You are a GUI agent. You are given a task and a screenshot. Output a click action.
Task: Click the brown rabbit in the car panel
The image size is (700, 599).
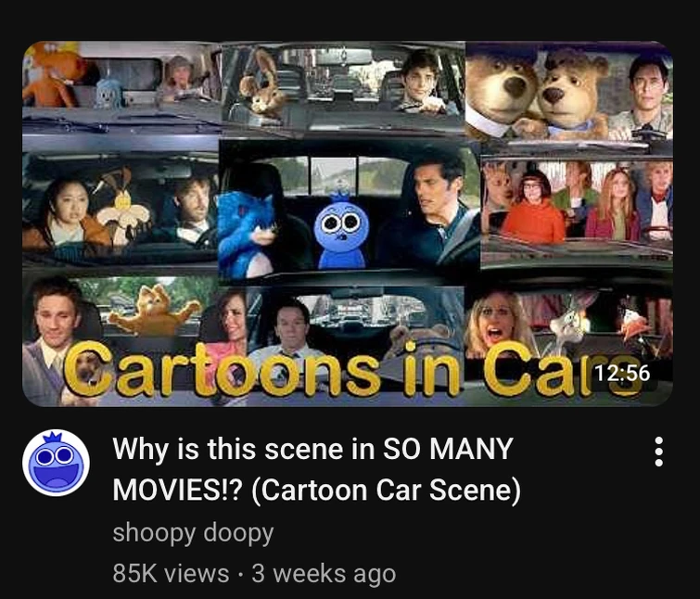[262, 84]
